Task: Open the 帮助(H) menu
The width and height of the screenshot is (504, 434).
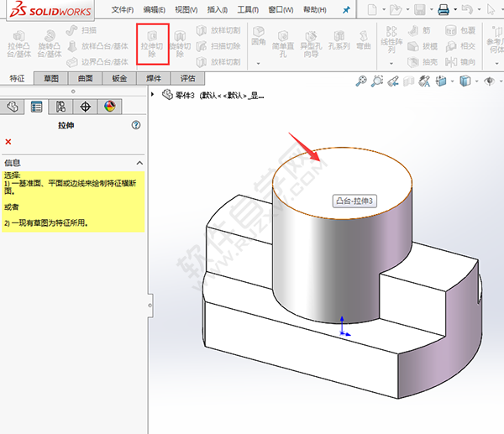Action: 315,10
